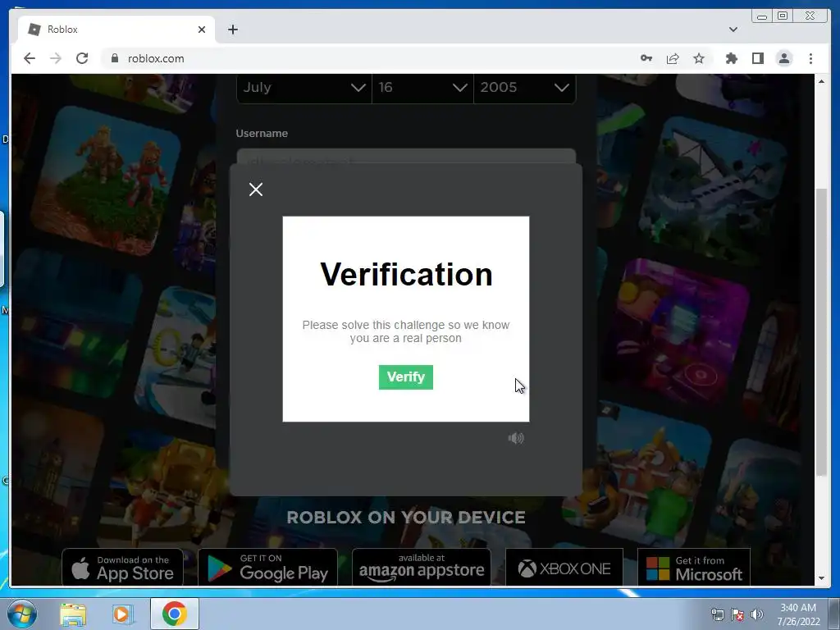Close the Roblox tab

coord(202,30)
